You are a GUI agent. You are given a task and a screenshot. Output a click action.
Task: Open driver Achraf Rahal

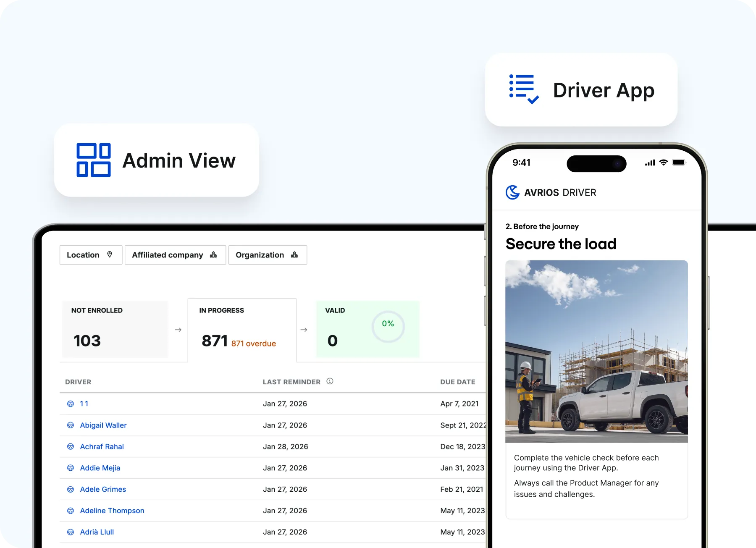pyautogui.click(x=102, y=447)
